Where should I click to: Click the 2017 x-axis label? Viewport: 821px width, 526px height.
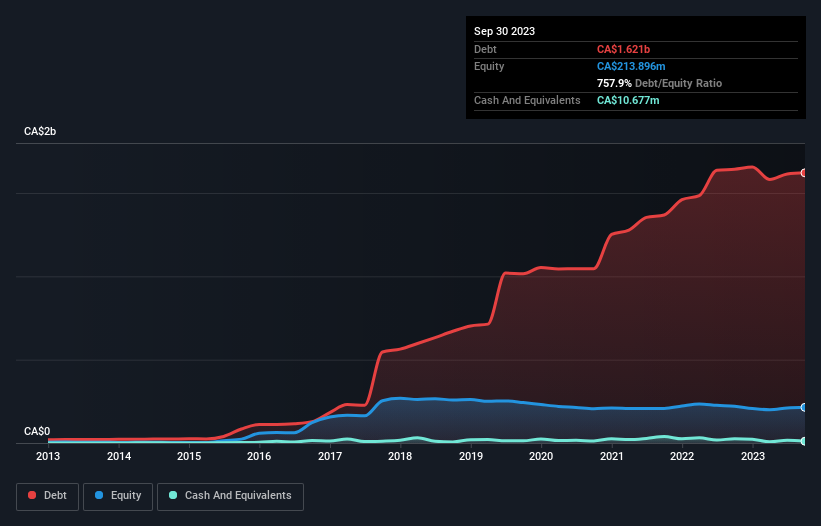click(x=330, y=456)
